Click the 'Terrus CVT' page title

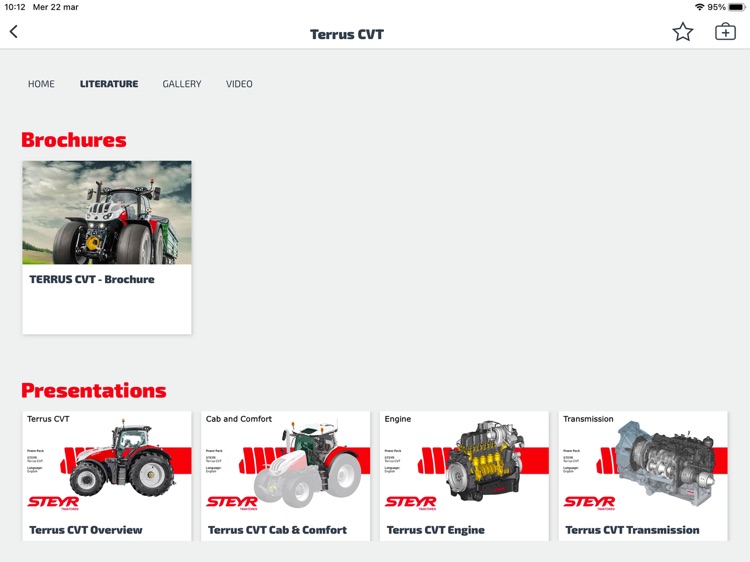click(347, 34)
